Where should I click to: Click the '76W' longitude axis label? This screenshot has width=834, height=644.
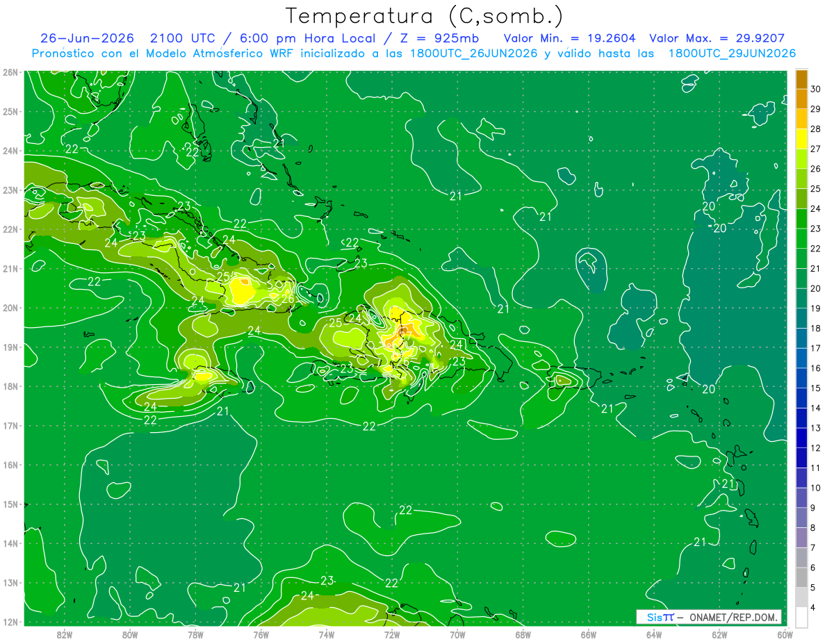coord(261,634)
